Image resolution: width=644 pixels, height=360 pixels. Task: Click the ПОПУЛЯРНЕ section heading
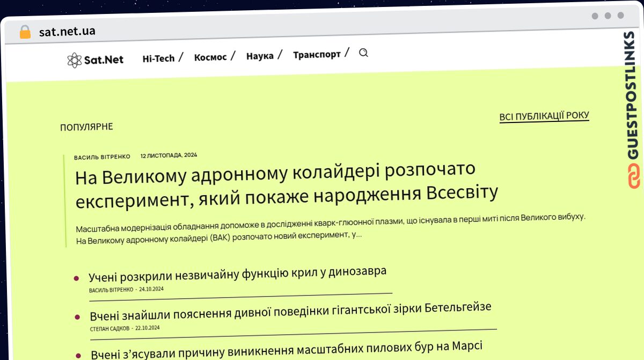pyautogui.click(x=86, y=127)
